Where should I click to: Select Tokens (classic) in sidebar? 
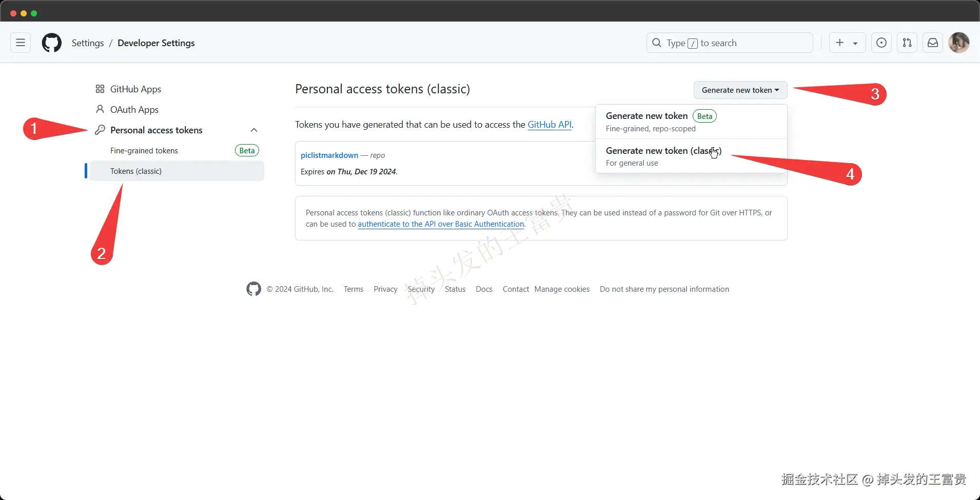tap(136, 171)
